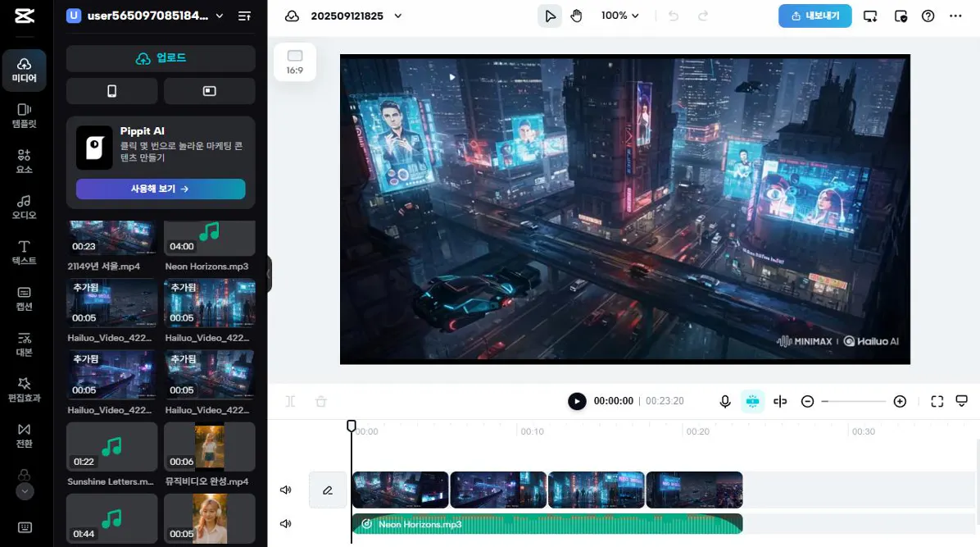Select the 21149년 서울.mp4 thumbnail
This screenshot has width=980, height=547.
pyautogui.click(x=112, y=238)
